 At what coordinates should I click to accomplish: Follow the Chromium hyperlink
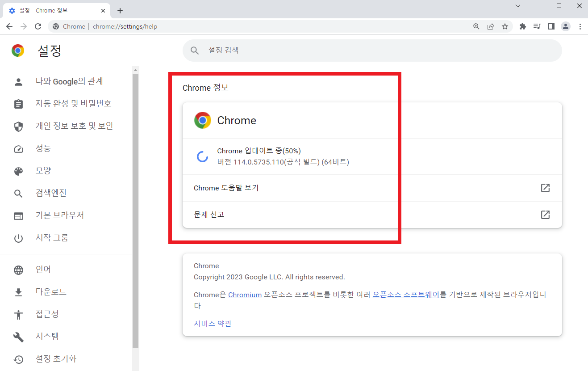click(245, 295)
